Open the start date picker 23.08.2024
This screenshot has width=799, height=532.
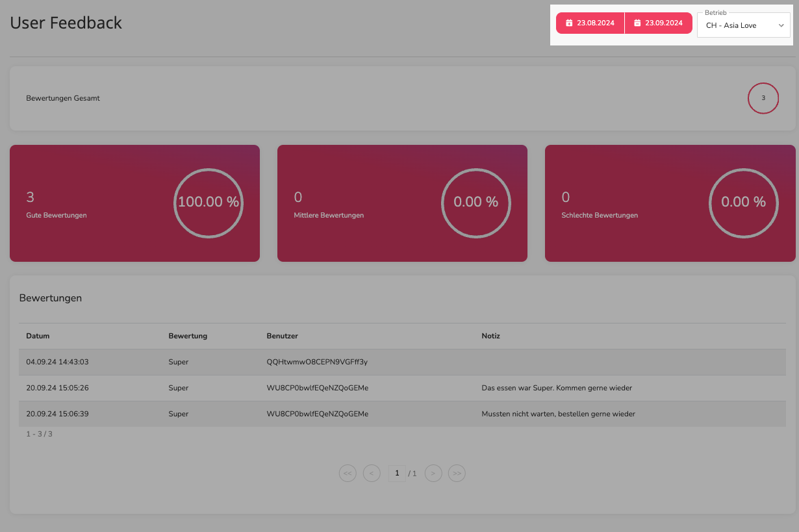click(x=590, y=23)
